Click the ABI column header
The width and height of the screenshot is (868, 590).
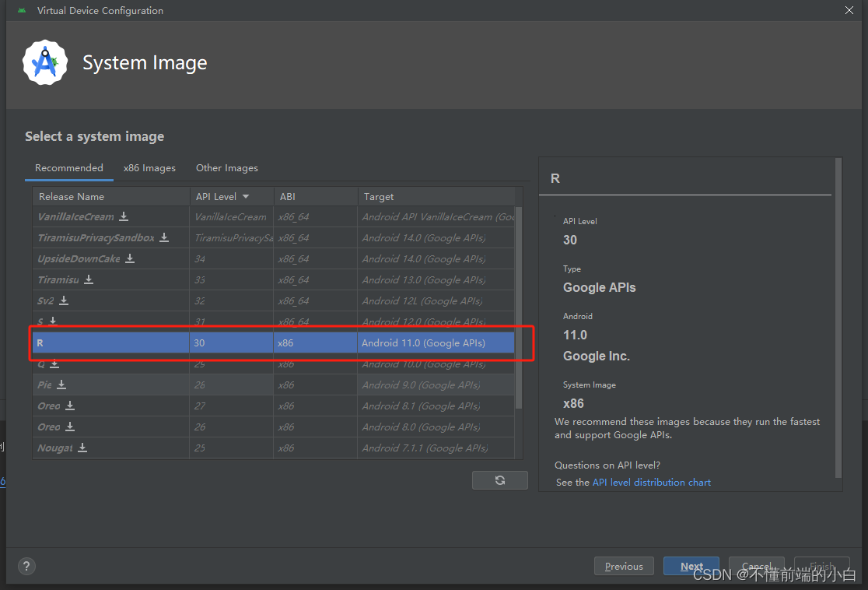316,197
